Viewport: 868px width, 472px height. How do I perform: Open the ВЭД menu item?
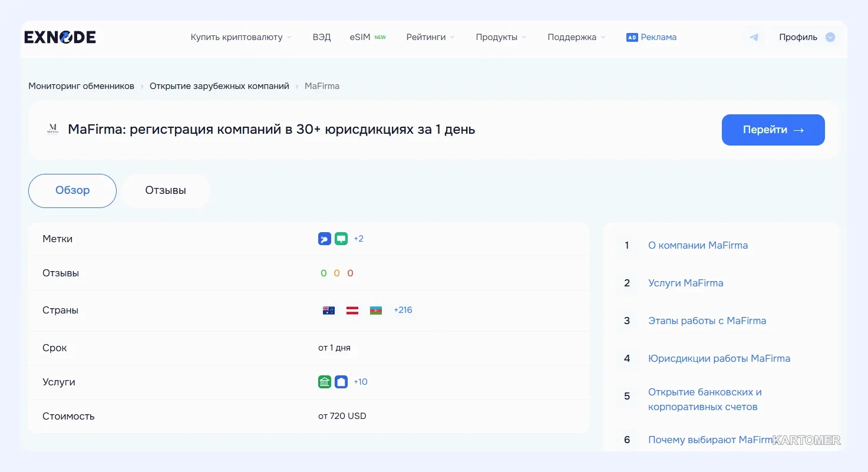322,37
